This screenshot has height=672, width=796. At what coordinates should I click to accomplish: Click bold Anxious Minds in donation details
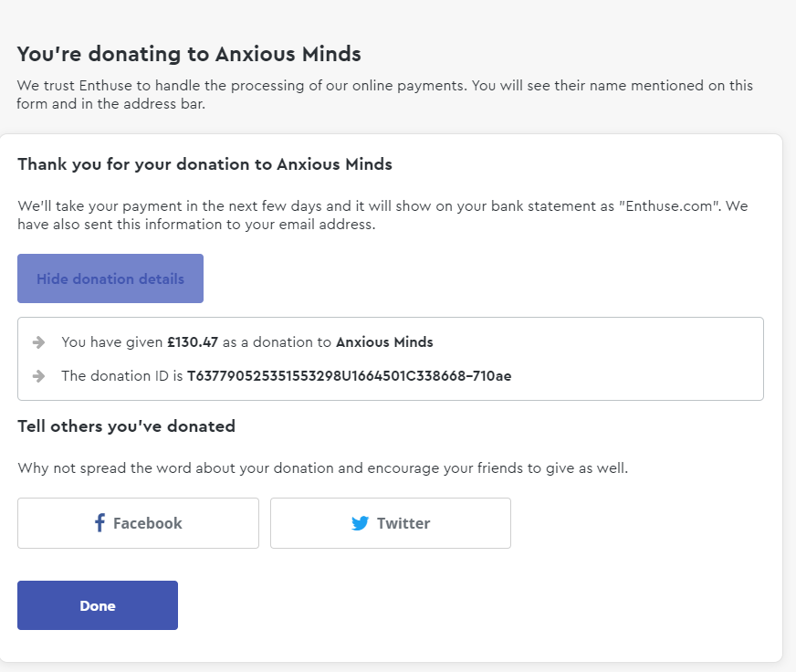point(384,342)
